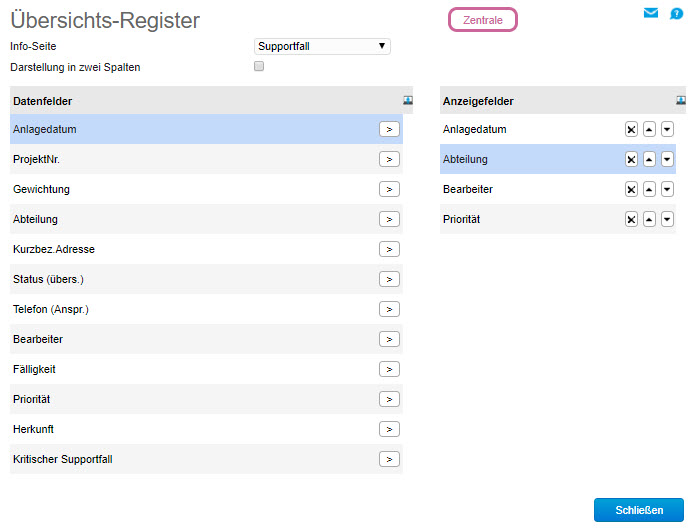Add Kritischer Supportfall to display fields
The width and height of the screenshot is (691, 528).
[x=389, y=459]
